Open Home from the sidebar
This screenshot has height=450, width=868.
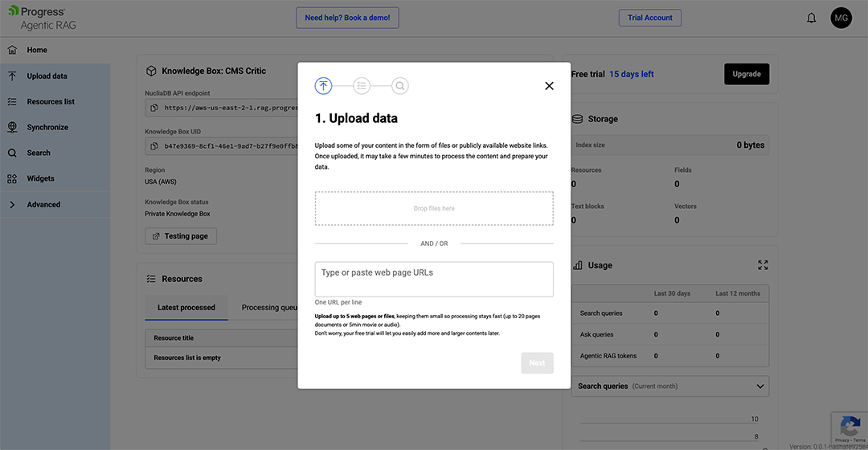pos(37,50)
